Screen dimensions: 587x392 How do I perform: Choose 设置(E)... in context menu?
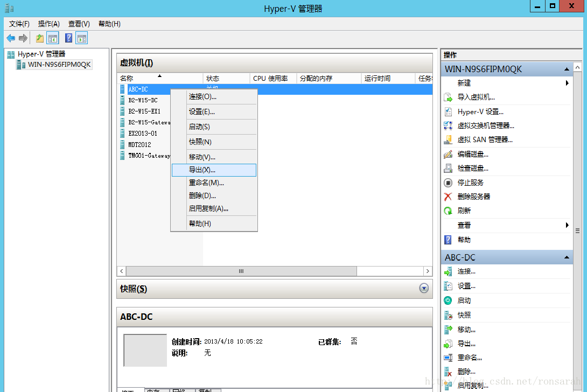pyautogui.click(x=214, y=111)
